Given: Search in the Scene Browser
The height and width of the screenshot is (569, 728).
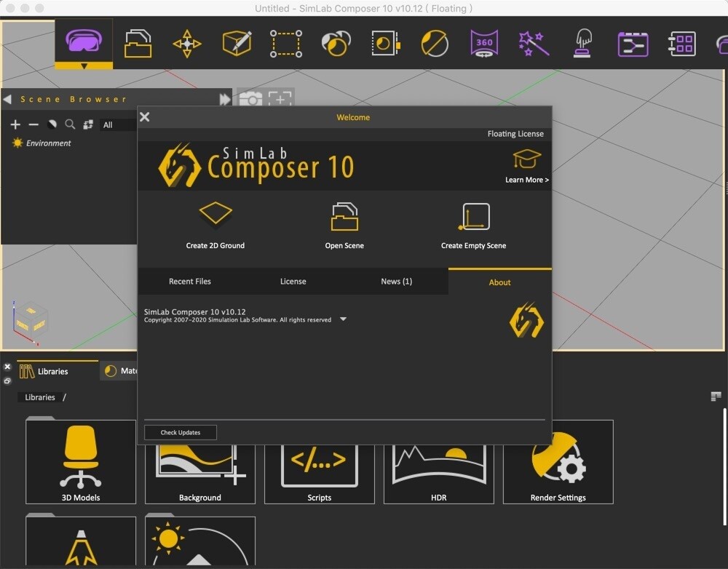Looking at the screenshot, I should (70, 124).
